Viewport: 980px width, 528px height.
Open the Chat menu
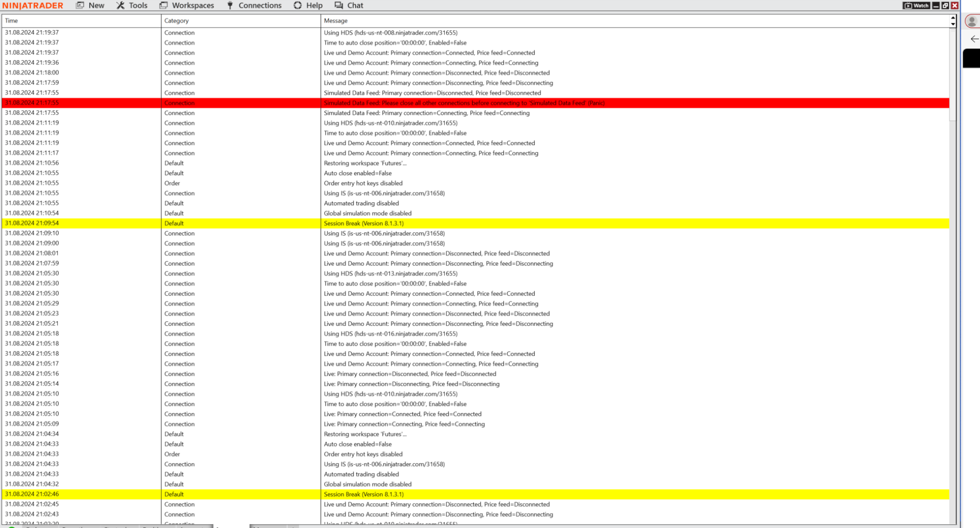tap(349, 5)
